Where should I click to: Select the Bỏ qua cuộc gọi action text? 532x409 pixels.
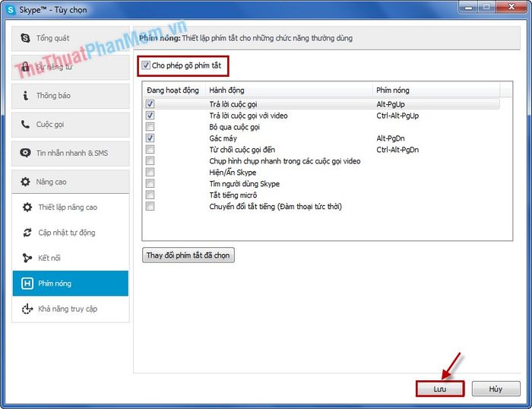click(x=234, y=127)
